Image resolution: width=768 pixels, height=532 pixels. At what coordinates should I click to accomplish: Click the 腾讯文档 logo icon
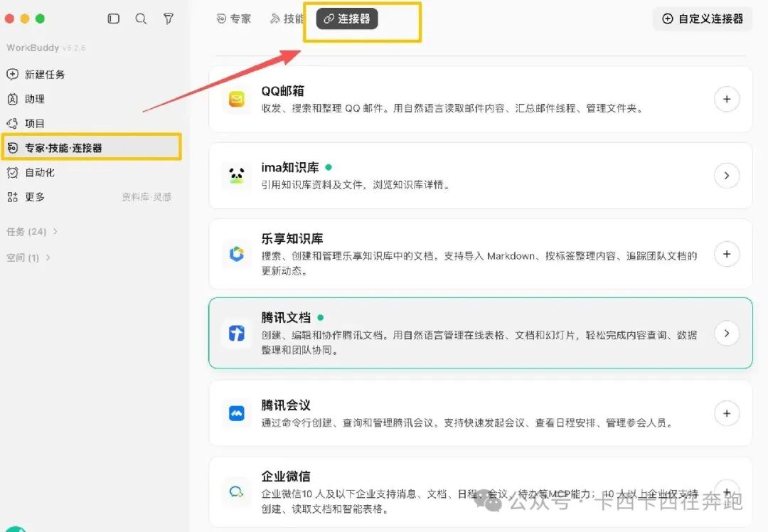pos(237,334)
